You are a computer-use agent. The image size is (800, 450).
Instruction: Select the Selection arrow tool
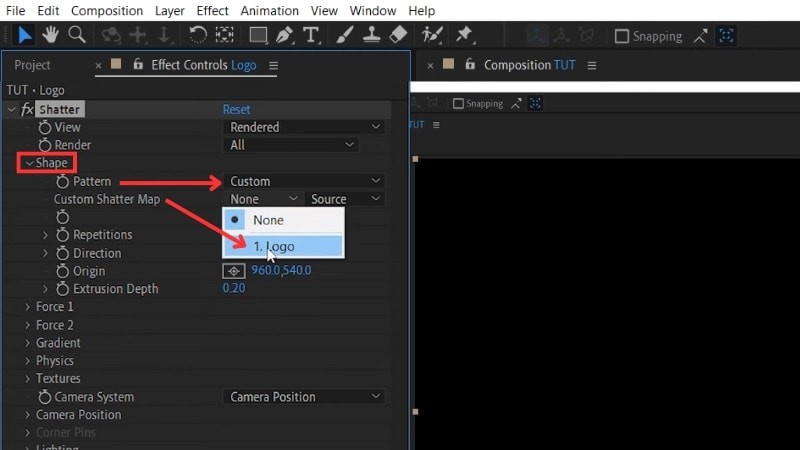25,35
